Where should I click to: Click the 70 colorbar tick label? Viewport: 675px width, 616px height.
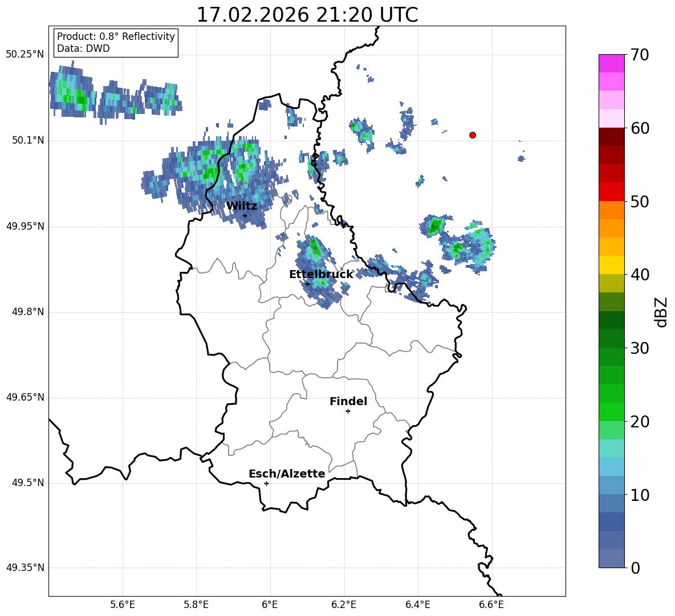coord(640,55)
